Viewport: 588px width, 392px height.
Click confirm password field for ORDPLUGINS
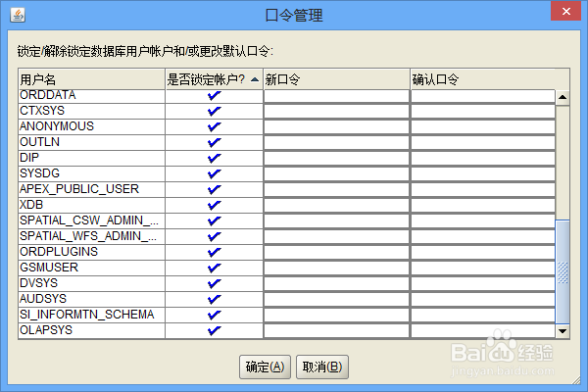(x=483, y=253)
